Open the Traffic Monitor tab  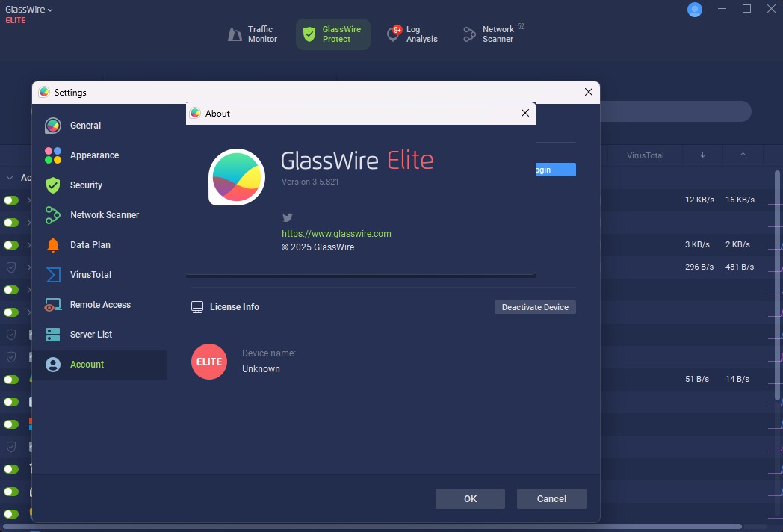click(253, 34)
